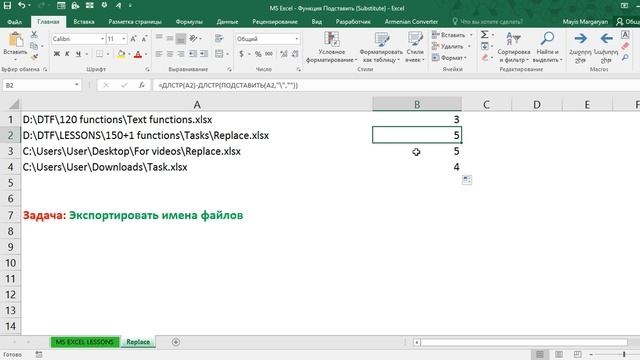Viewport: 640px width, 360px height.
Task: Select the MS EXCEL LESSONS sheet
Action: coord(84,342)
